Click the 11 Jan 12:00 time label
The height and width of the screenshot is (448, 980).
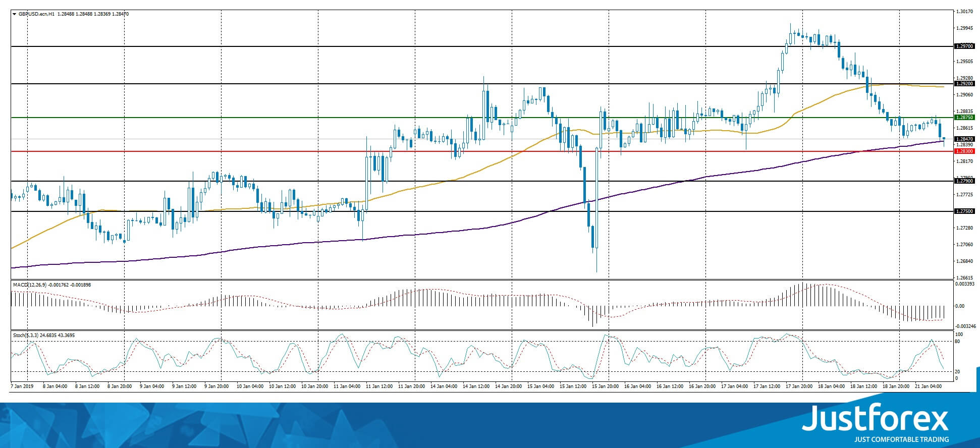coord(379,387)
